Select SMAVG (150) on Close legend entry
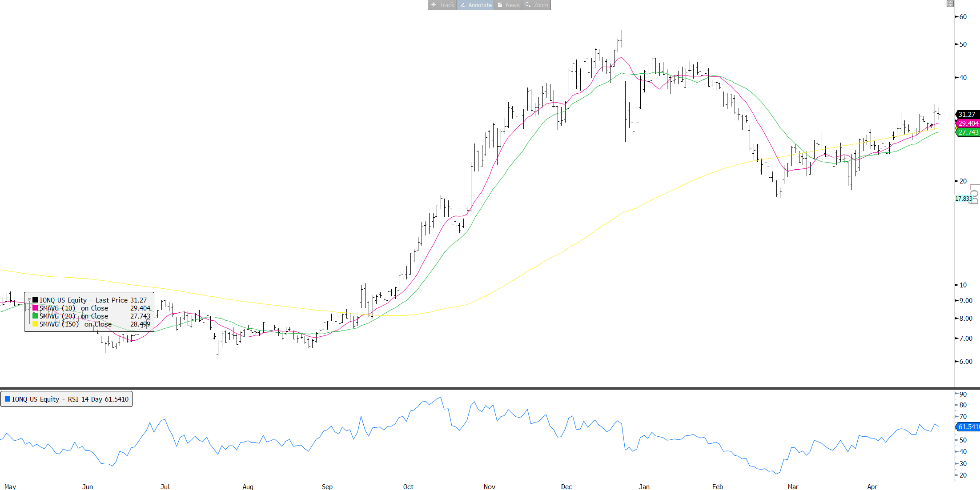 click(76, 324)
